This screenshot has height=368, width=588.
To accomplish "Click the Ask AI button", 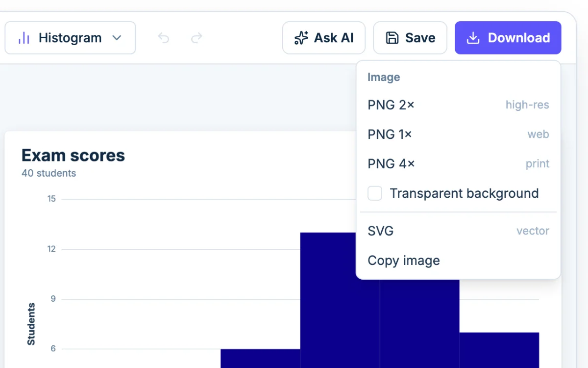I will coord(323,38).
